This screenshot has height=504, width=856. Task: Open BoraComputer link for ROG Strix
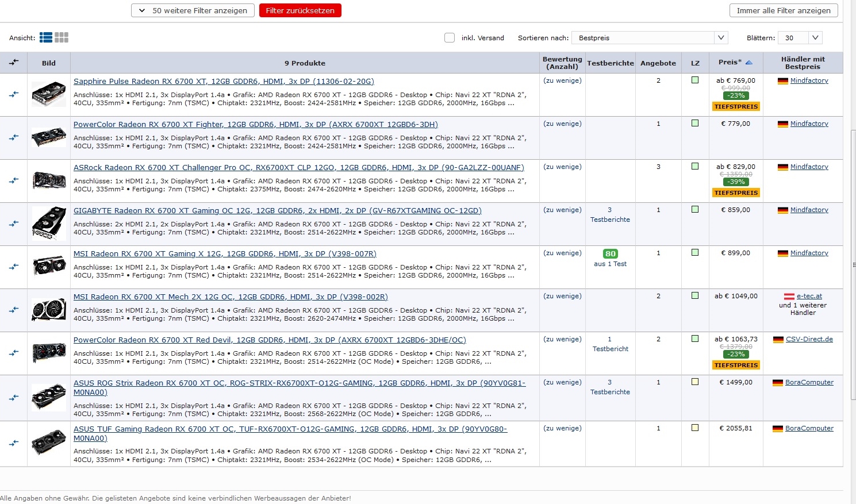(809, 383)
